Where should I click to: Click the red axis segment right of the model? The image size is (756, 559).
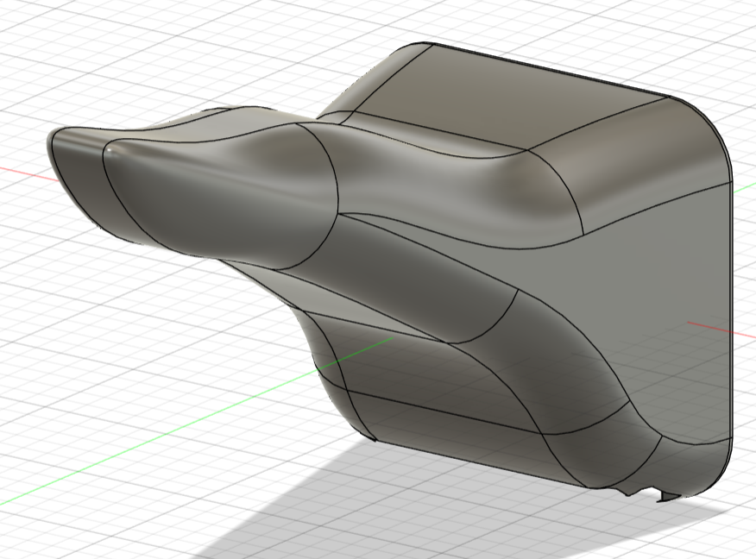[721, 327]
